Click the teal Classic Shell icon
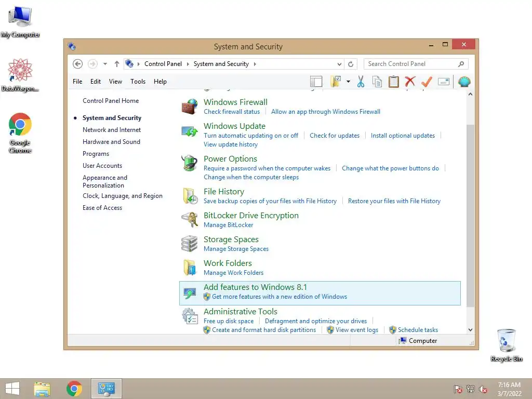 464,82
